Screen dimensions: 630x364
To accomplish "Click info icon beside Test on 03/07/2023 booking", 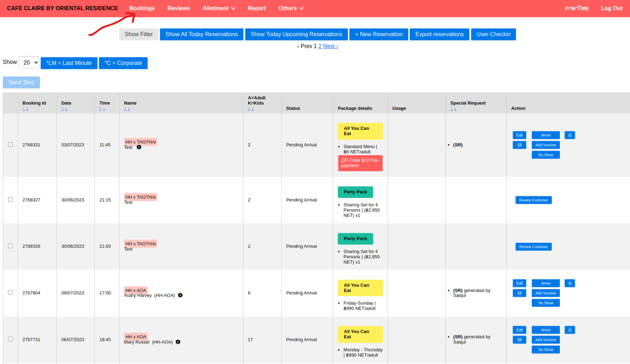I will (139, 147).
